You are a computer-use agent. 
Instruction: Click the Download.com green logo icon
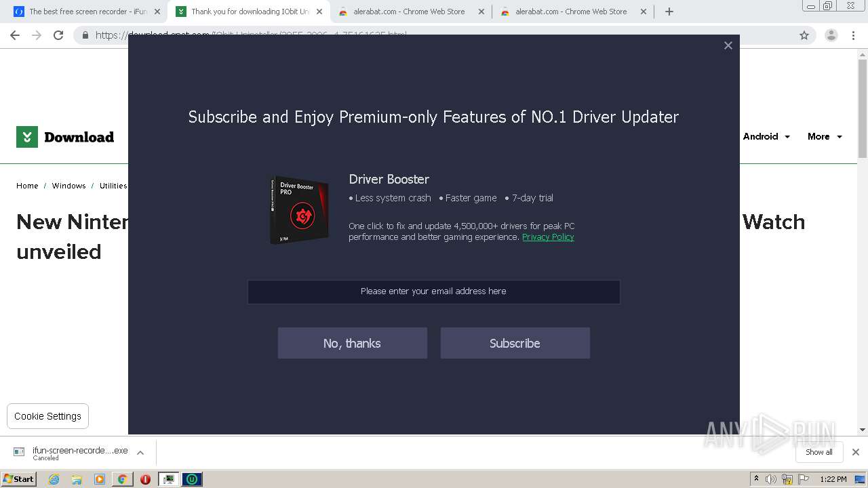tap(27, 137)
